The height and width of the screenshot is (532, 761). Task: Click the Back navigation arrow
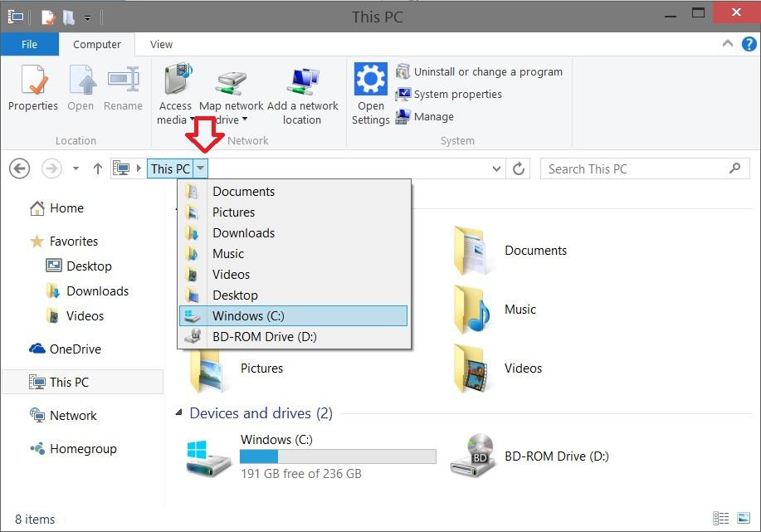click(19, 168)
